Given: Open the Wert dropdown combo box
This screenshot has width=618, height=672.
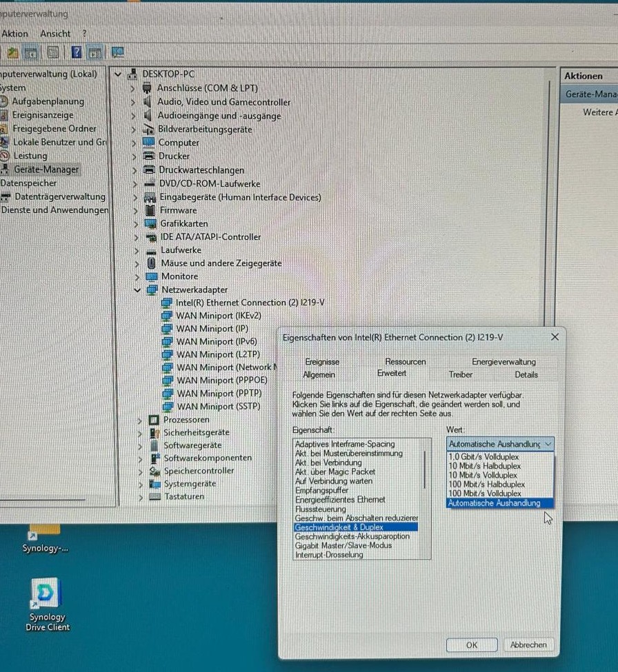Looking at the screenshot, I should [500, 444].
